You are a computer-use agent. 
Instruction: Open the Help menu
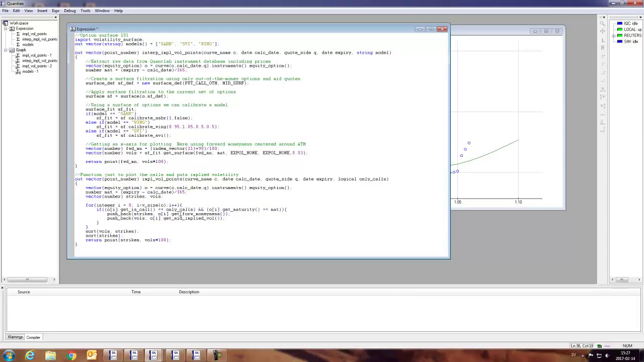(x=118, y=11)
